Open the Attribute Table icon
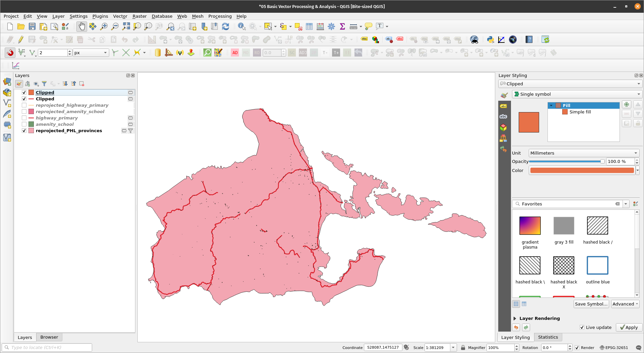This screenshot has height=353, width=644. [x=309, y=26]
